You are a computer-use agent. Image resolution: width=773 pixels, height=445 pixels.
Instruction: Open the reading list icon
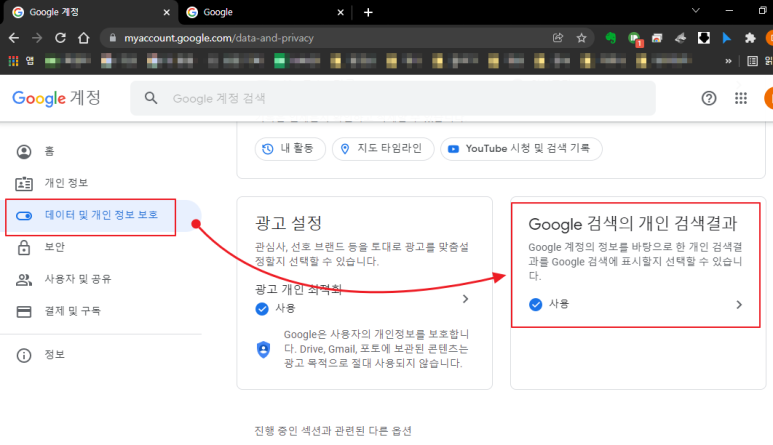(x=752, y=61)
